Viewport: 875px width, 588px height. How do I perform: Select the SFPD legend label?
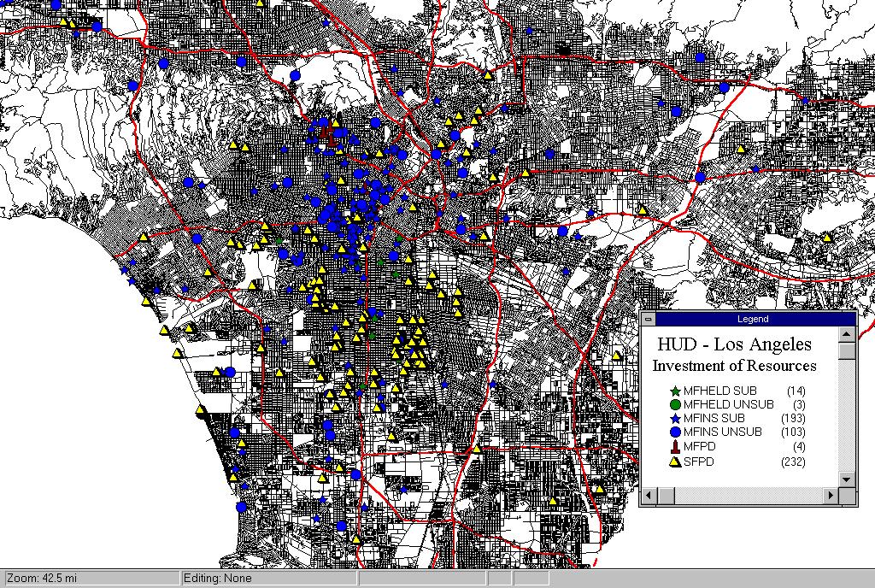click(698, 462)
